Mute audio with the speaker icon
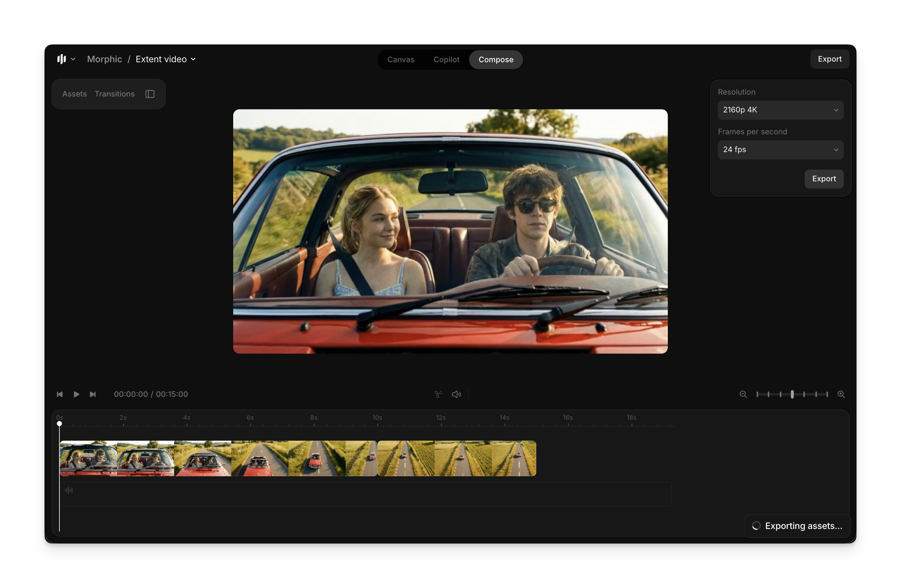The image size is (901, 588). pyautogui.click(x=456, y=394)
